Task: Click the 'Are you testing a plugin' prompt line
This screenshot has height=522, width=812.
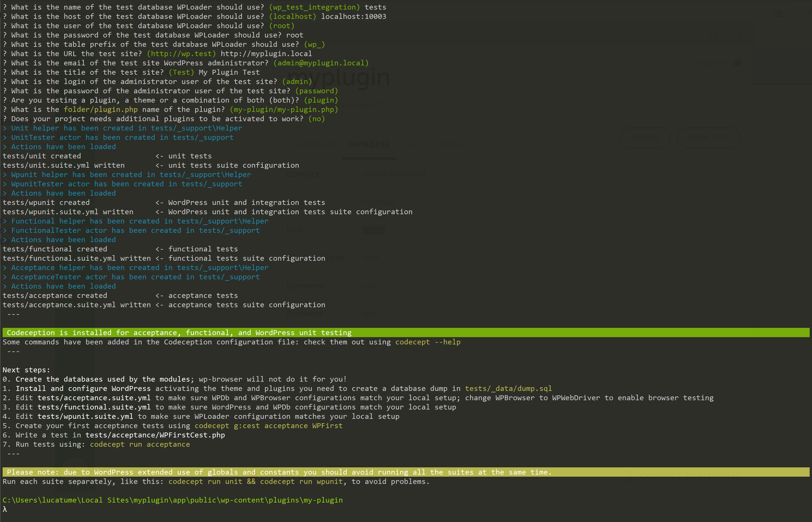Action: [170, 100]
